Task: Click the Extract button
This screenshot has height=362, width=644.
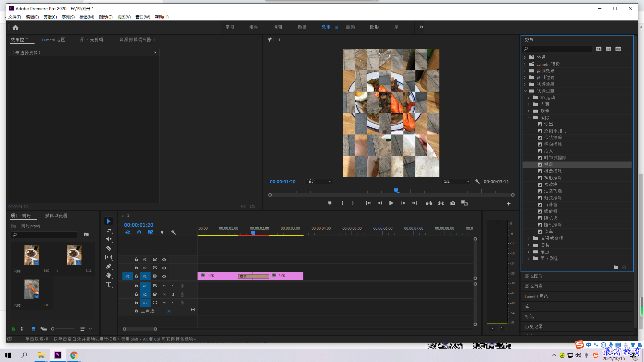Action: tap(441, 203)
